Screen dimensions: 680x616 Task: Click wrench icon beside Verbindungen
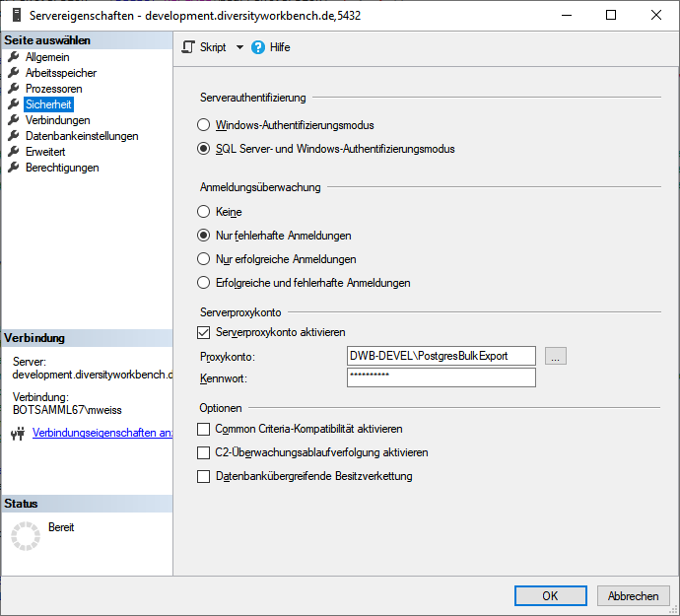pyautogui.click(x=14, y=119)
